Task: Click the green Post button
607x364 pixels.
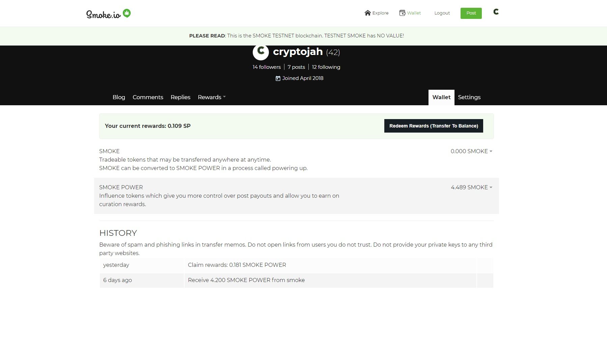Action: 471,13
